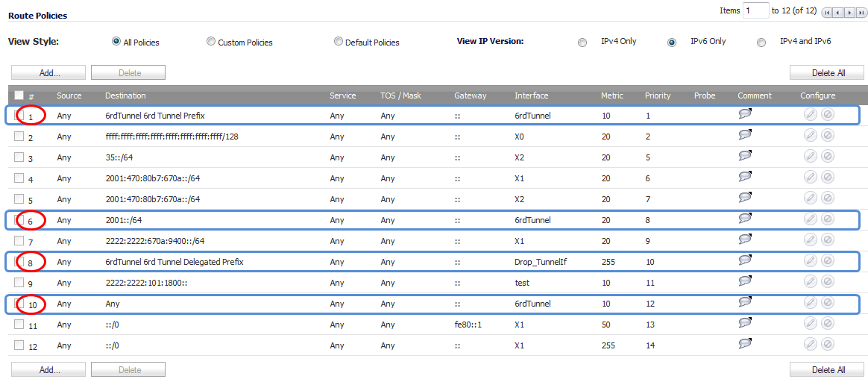The width and height of the screenshot is (868, 379).
Task: Open comment bubble for route 6
Action: tap(746, 219)
